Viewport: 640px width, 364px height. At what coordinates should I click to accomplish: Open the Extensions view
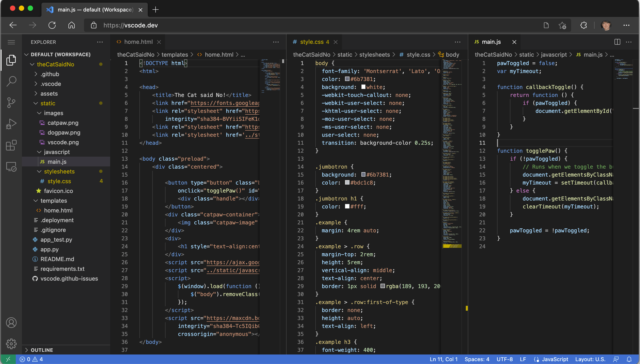pyautogui.click(x=11, y=145)
